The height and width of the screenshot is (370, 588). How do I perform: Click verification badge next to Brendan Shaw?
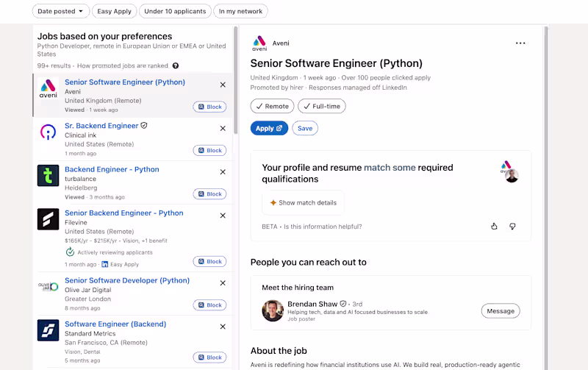point(343,304)
